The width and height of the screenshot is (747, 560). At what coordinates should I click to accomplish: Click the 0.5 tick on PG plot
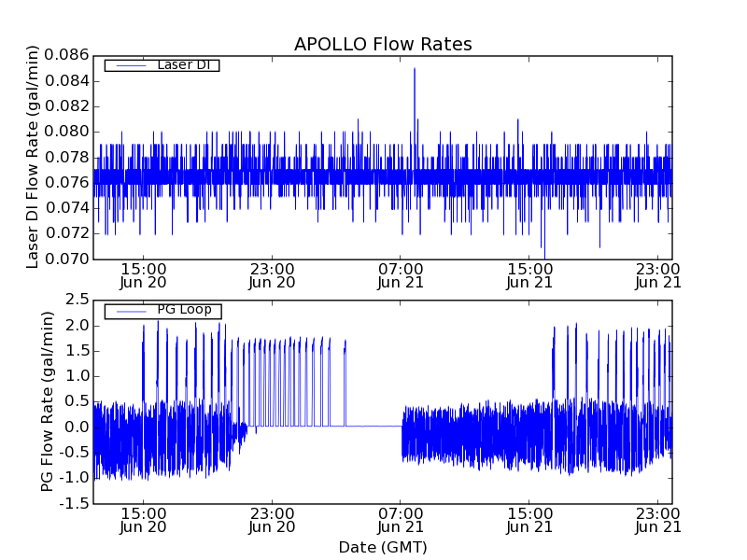tap(78, 402)
